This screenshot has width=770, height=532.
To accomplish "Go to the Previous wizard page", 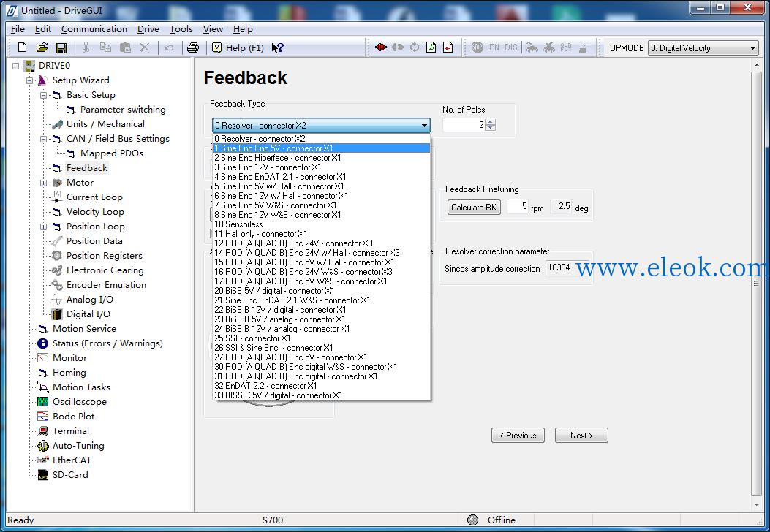I will point(518,436).
